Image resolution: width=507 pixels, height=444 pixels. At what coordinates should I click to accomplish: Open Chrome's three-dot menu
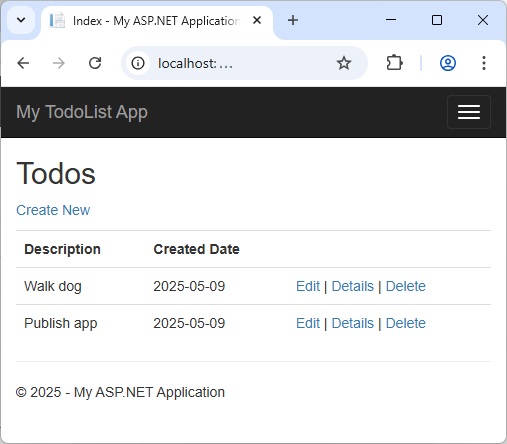pyautogui.click(x=484, y=63)
